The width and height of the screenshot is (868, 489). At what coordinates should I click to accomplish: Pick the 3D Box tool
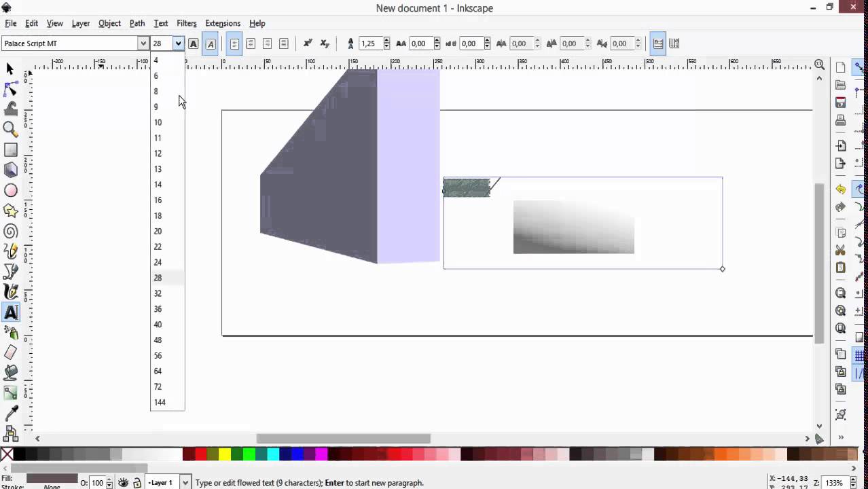coord(10,170)
